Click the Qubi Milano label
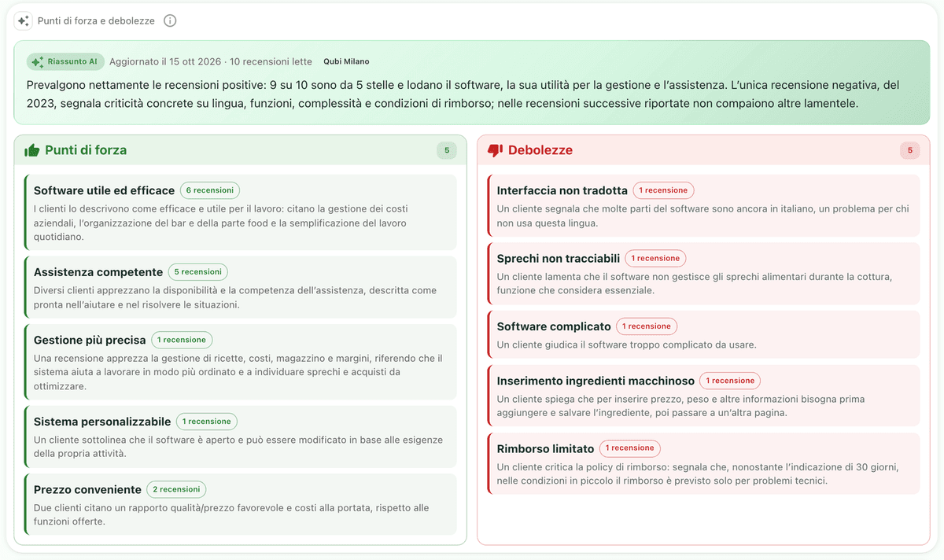The image size is (944, 560). [x=346, y=61]
